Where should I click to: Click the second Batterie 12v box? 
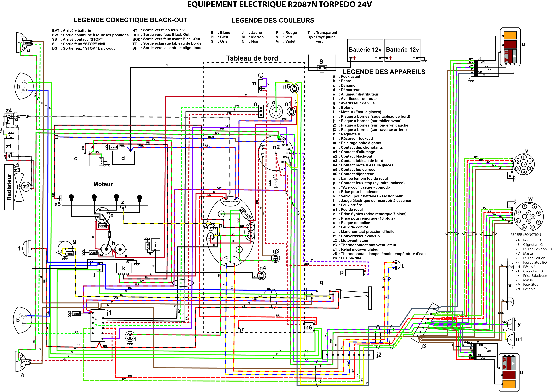pos(402,50)
